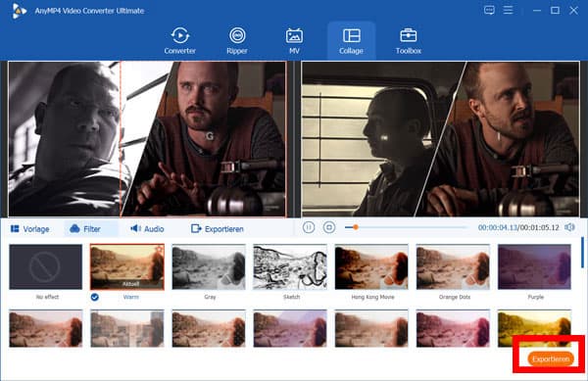Pause the preview playback

coord(309,227)
